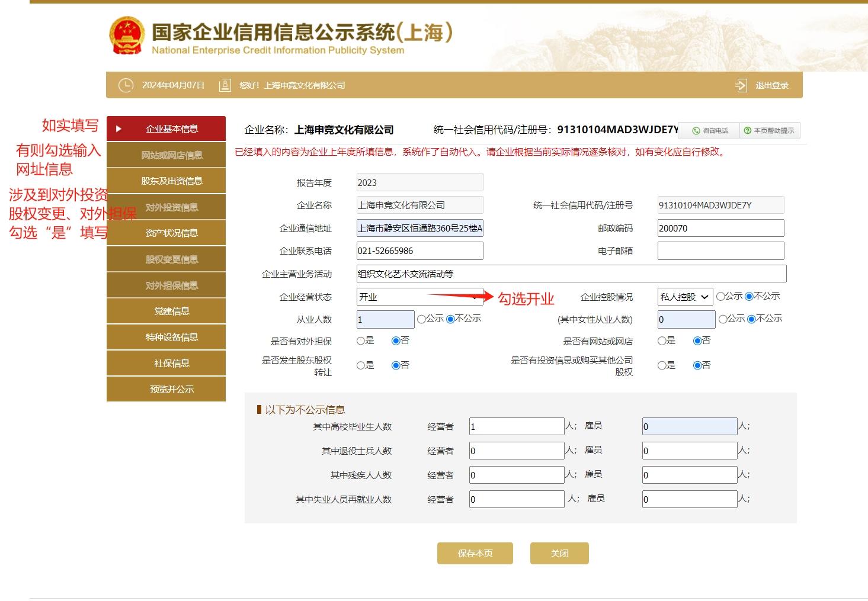Click the clock icon beside the date
868x601 pixels.
(x=126, y=85)
